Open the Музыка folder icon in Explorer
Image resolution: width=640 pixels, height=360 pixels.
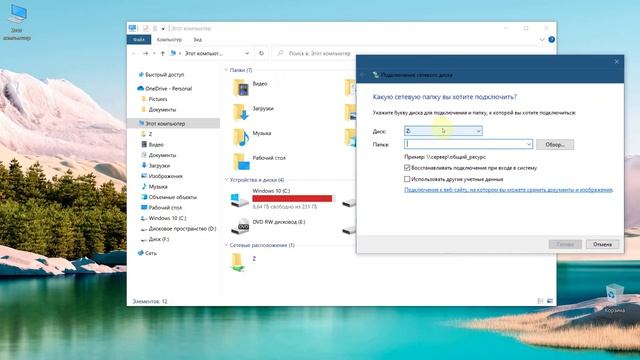click(241, 137)
